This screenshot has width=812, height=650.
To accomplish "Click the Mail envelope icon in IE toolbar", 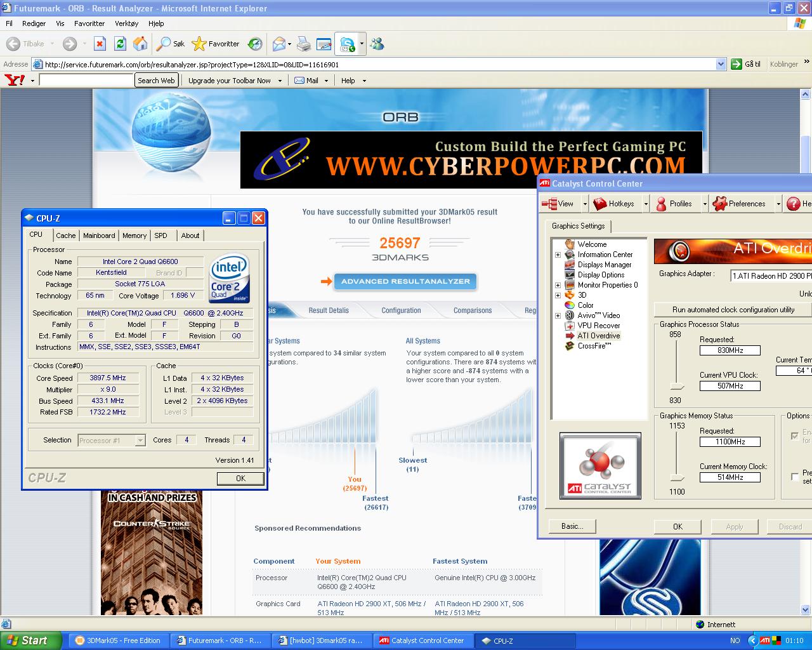I will pyautogui.click(x=278, y=44).
